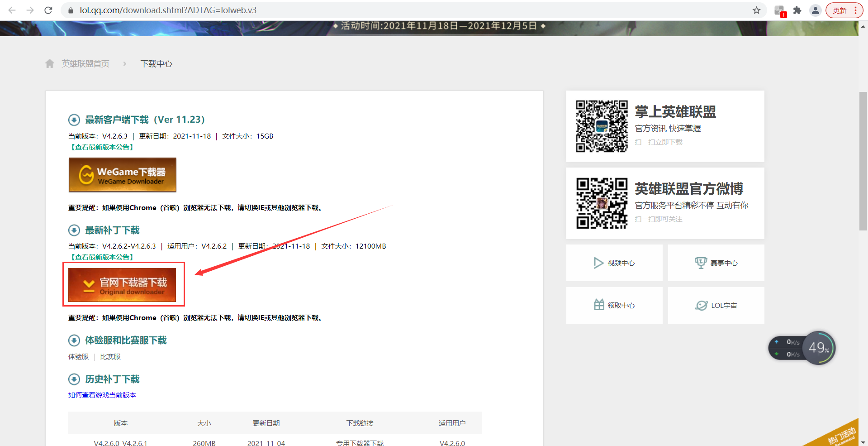Click the 更新日期 column header

(x=266, y=423)
